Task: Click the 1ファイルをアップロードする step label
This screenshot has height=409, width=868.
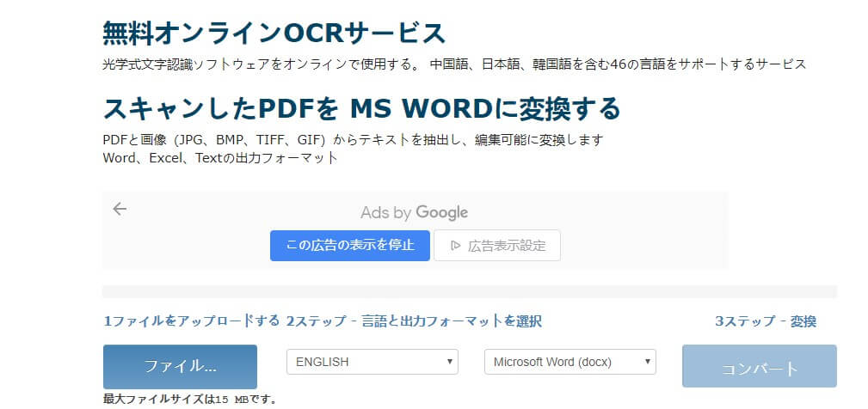Action: (192, 321)
